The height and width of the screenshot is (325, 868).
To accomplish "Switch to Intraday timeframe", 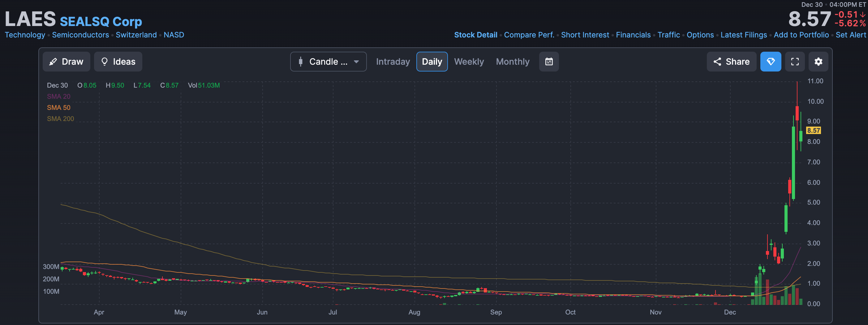I will [393, 62].
